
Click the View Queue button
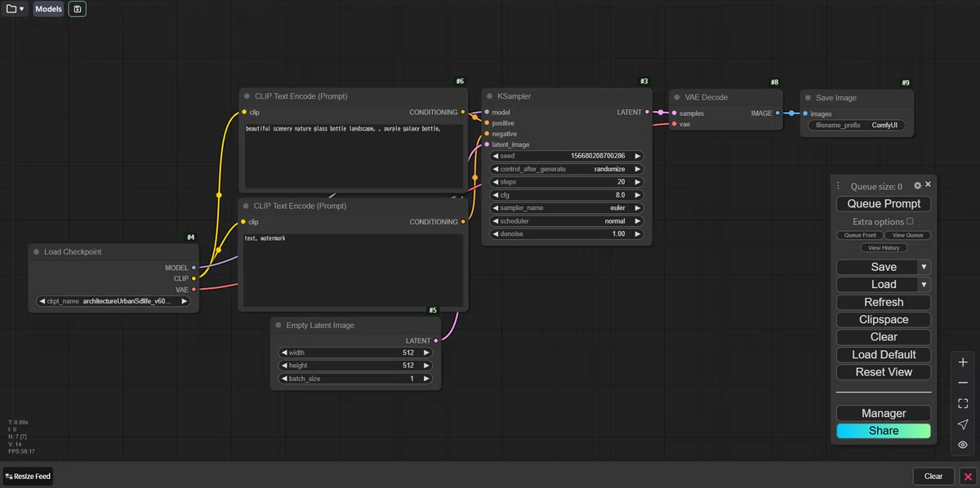click(x=907, y=235)
